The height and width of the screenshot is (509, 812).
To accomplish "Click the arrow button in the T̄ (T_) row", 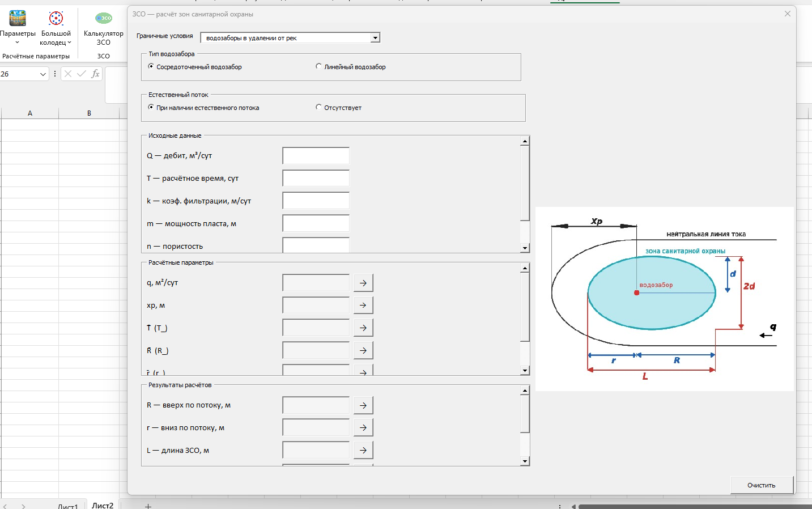I will pyautogui.click(x=363, y=328).
